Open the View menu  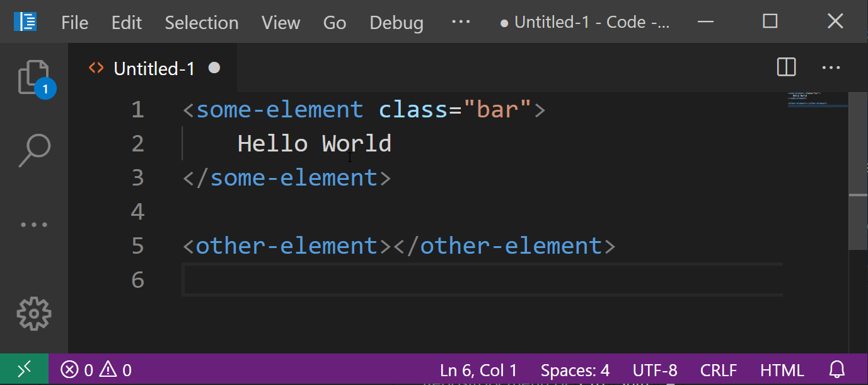point(281,23)
